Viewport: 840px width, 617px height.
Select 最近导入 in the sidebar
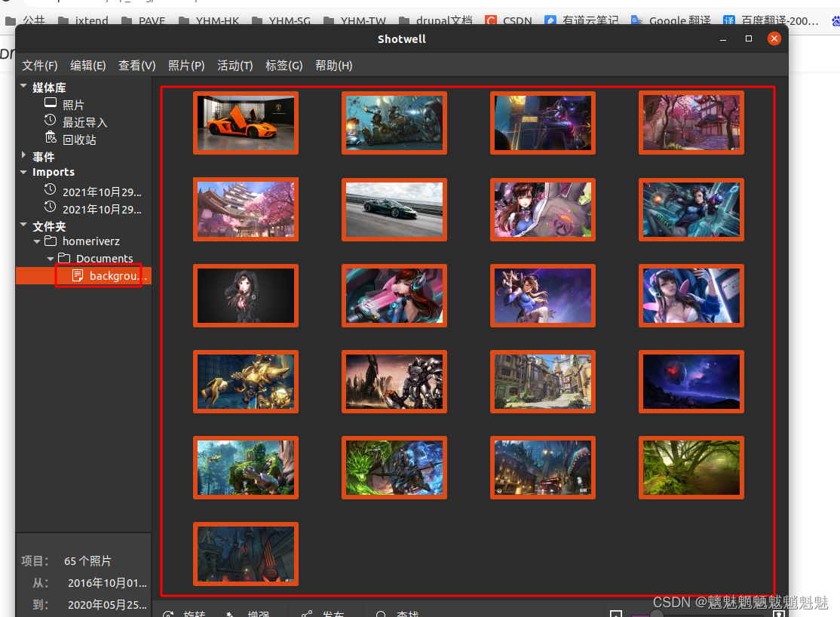84,122
